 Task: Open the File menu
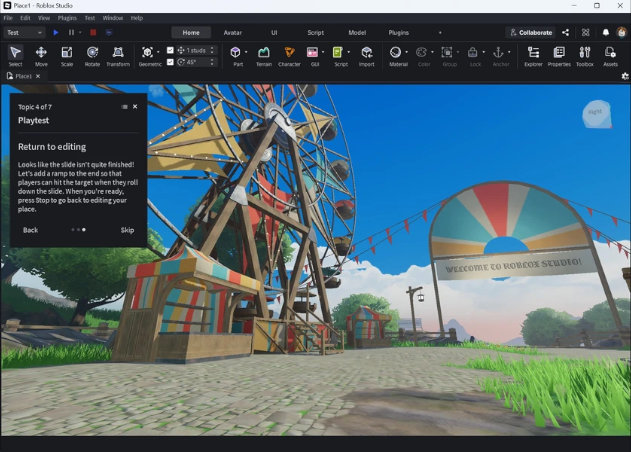8,18
